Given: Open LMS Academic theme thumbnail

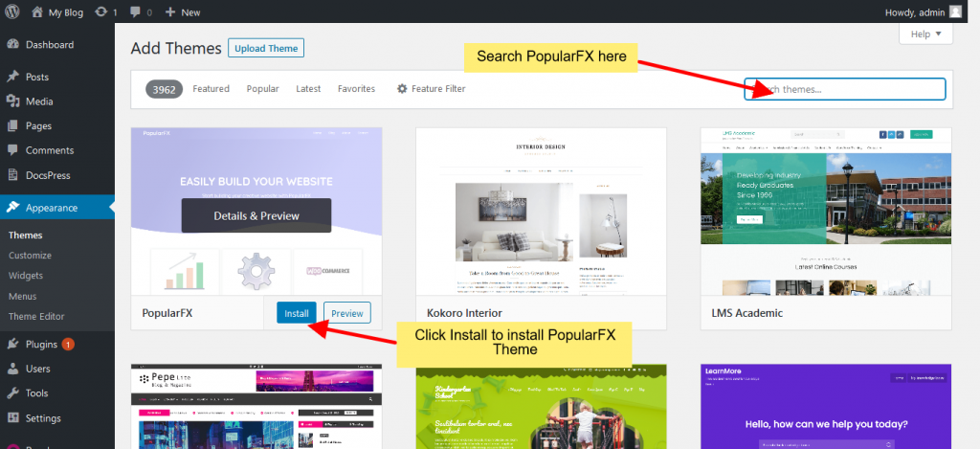Looking at the screenshot, I should [x=826, y=212].
